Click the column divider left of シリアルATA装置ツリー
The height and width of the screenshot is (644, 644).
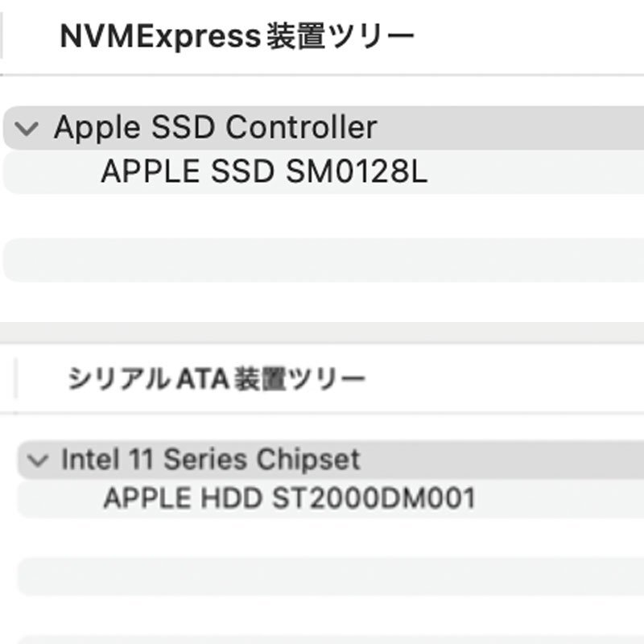coord(16,378)
